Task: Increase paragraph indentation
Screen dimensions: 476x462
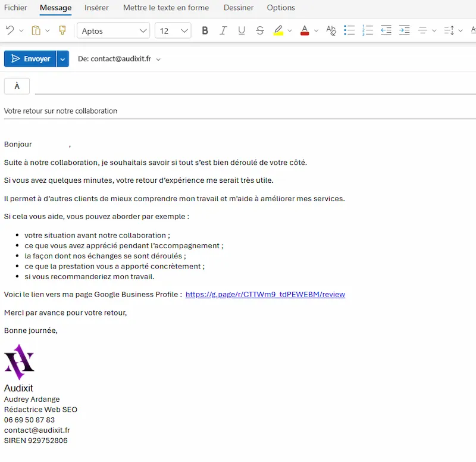Action: click(404, 30)
